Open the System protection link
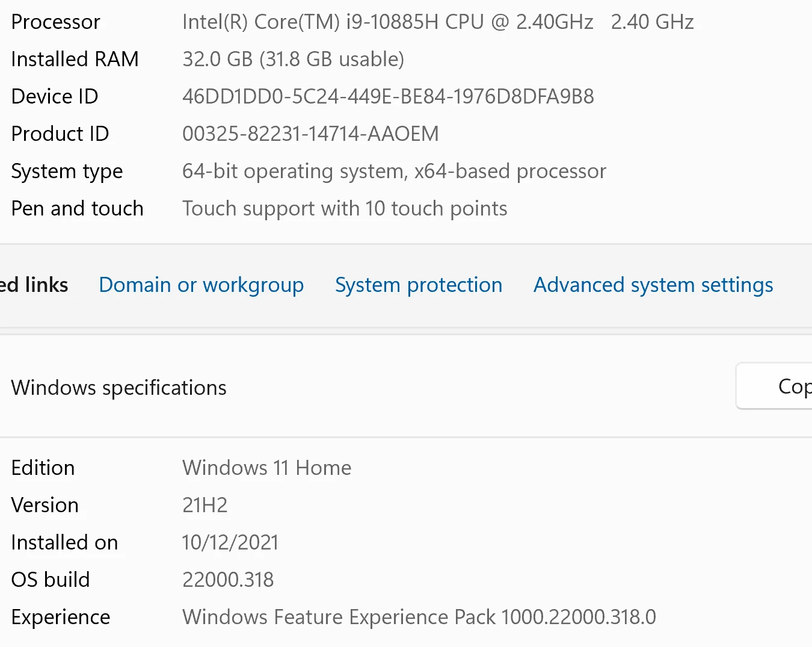The width and height of the screenshot is (812, 647). pos(419,285)
